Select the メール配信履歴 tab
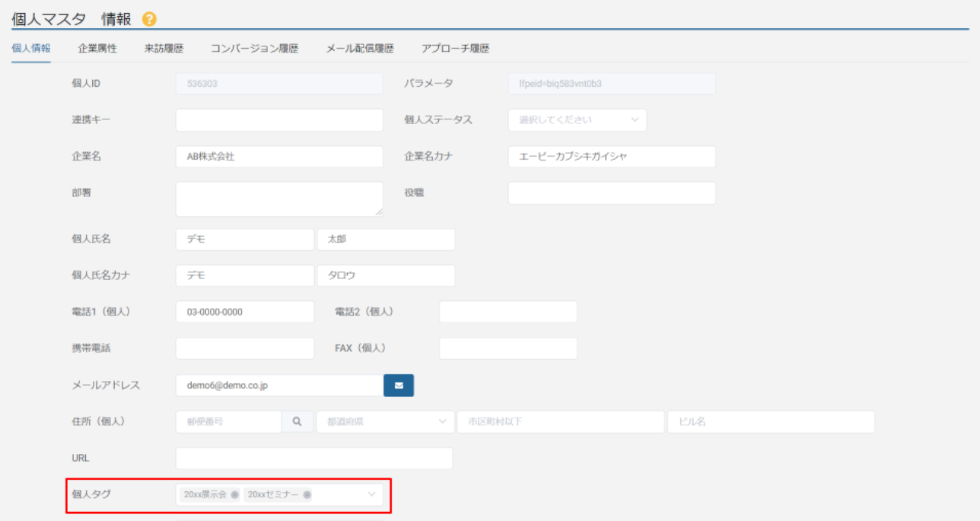980x521 pixels. (360, 49)
